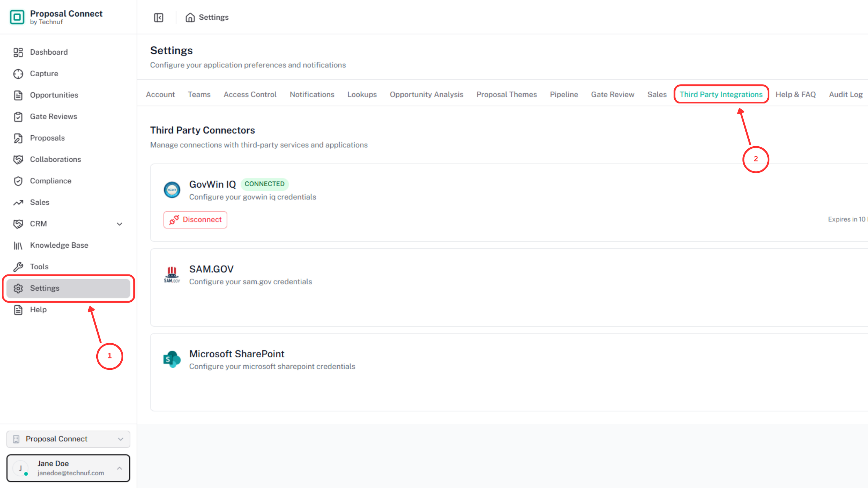Collapse the sidebar with the panel toggle icon
The width and height of the screenshot is (868, 488).
pos(158,18)
